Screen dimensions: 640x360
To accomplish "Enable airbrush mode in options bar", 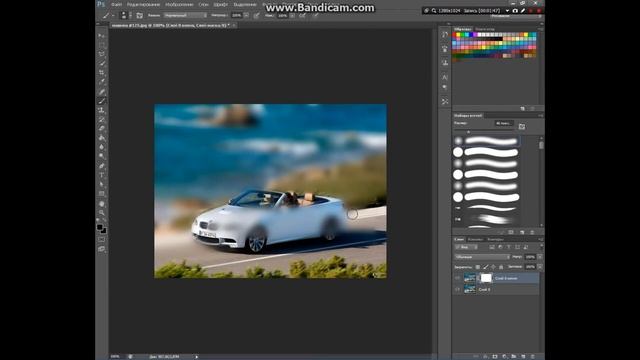I will coord(302,15).
